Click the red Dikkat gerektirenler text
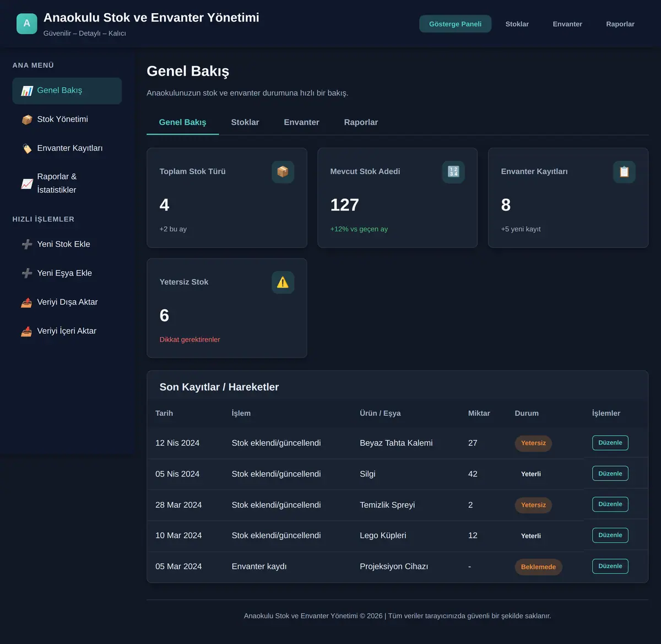661x644 pixels. point(190,340)
